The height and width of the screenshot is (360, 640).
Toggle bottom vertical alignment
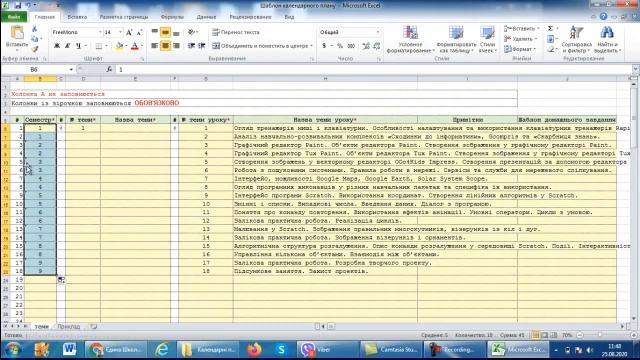tap(176, 32)
